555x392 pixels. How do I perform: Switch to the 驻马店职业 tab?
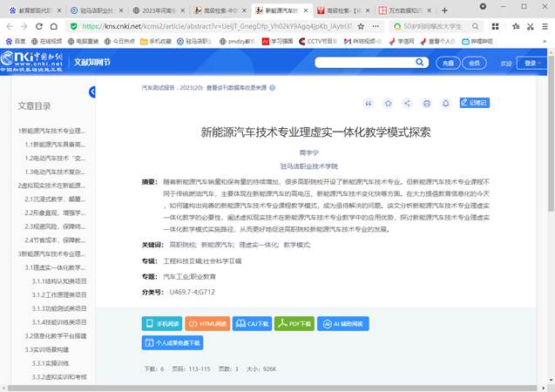pyautogui.click(x=96, y=10)
